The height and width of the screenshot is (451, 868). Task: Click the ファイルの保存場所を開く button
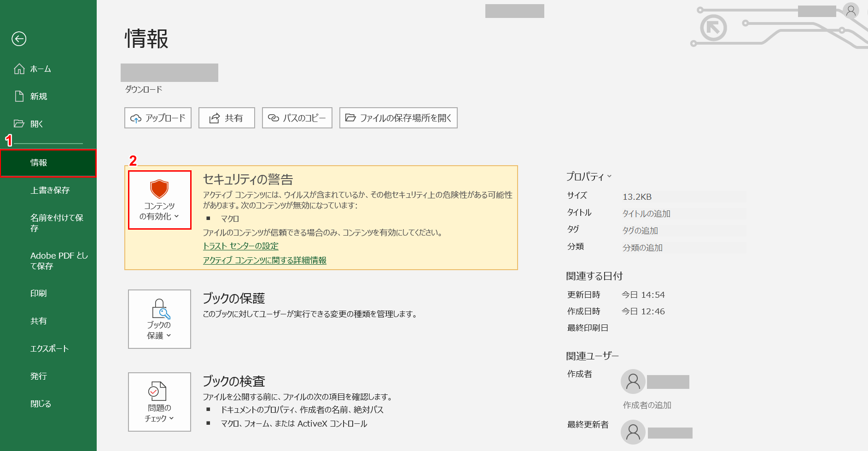(x=398, y=118)
